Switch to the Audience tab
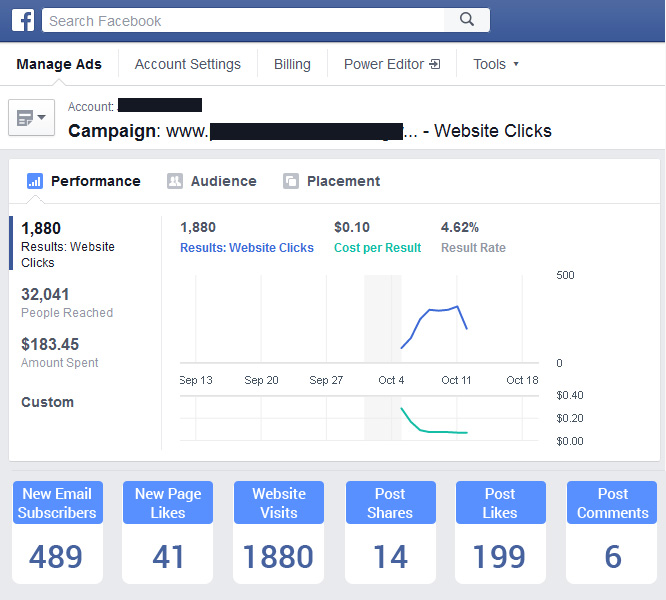 (212, 181)
